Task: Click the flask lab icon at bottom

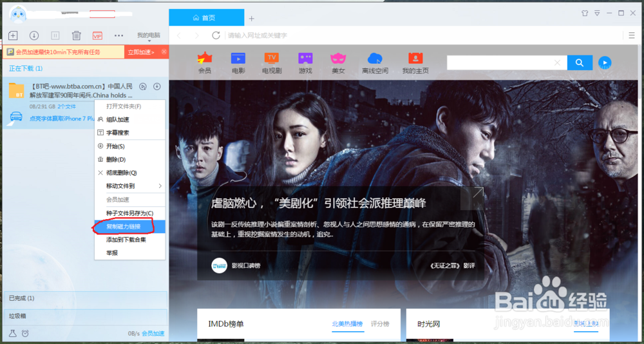Action: (x=13, y=333)
